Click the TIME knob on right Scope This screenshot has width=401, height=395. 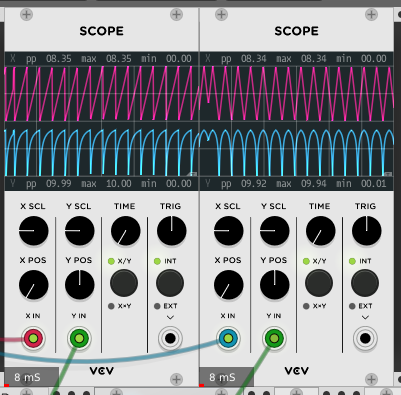[x=321, y=230]
